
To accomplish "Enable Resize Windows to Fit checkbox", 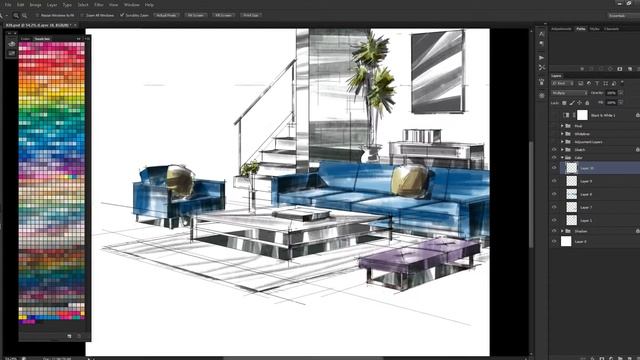I will pos(37,16).
